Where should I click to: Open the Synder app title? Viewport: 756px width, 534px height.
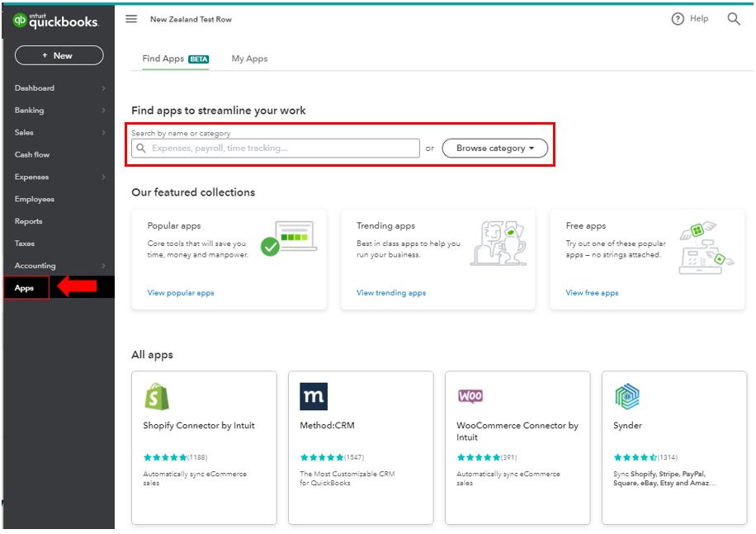tap(627, 426)
